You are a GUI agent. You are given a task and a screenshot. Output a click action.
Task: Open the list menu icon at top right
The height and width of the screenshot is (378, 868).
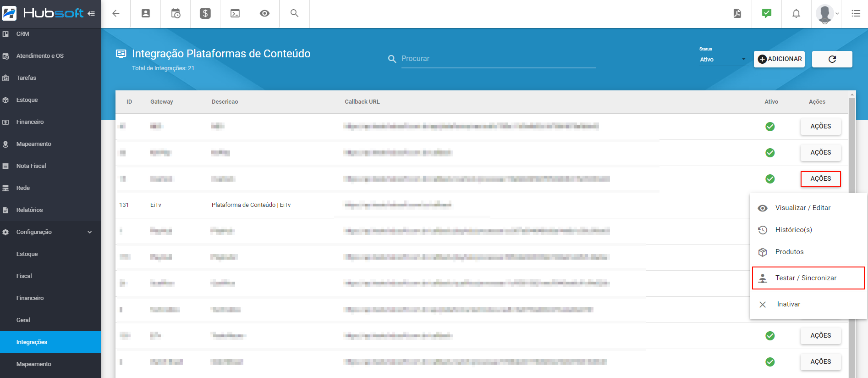pos(856,13)
